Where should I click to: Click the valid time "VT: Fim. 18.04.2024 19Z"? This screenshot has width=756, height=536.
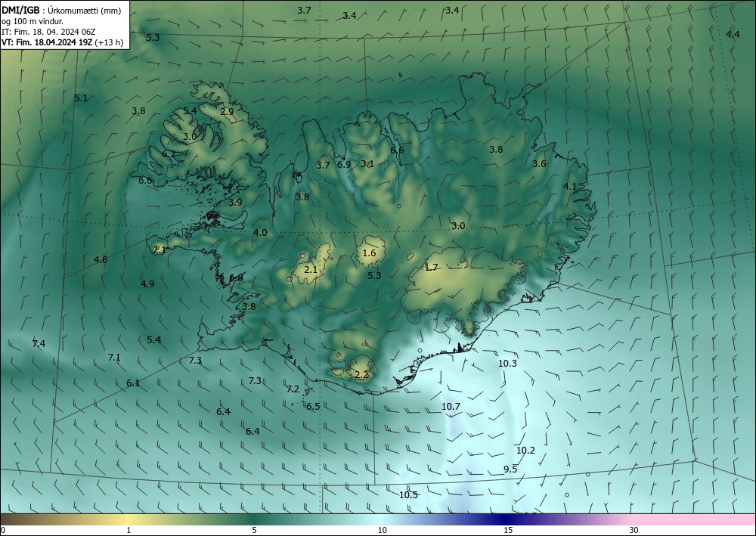[47, 42]
